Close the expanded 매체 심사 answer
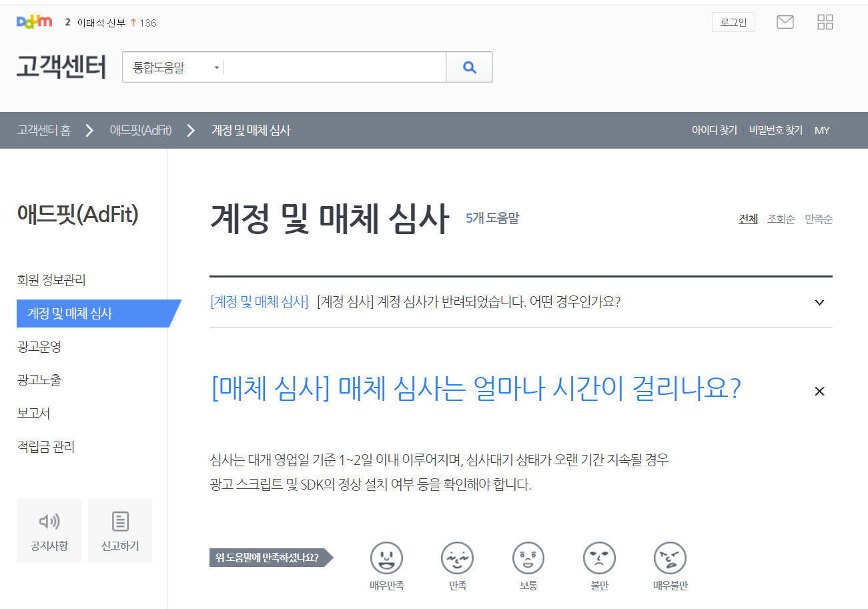868x609 pixels. [820, 392]
